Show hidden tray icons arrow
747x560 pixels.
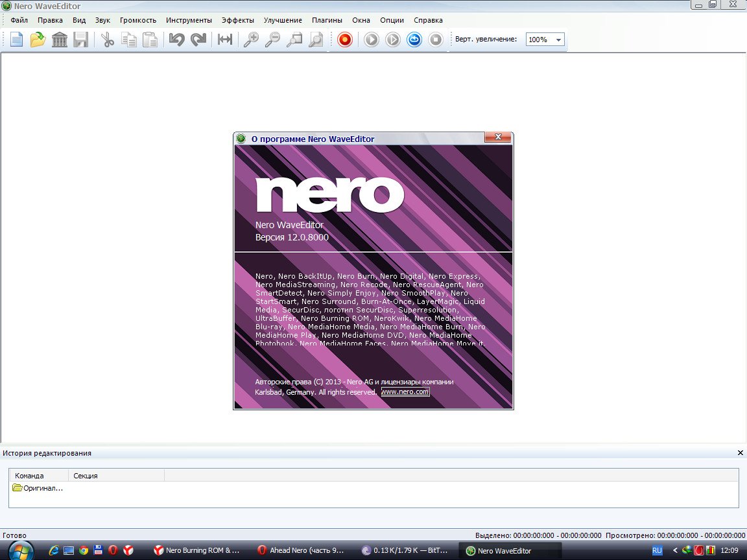pyautogui.click(x=674, y=550)
